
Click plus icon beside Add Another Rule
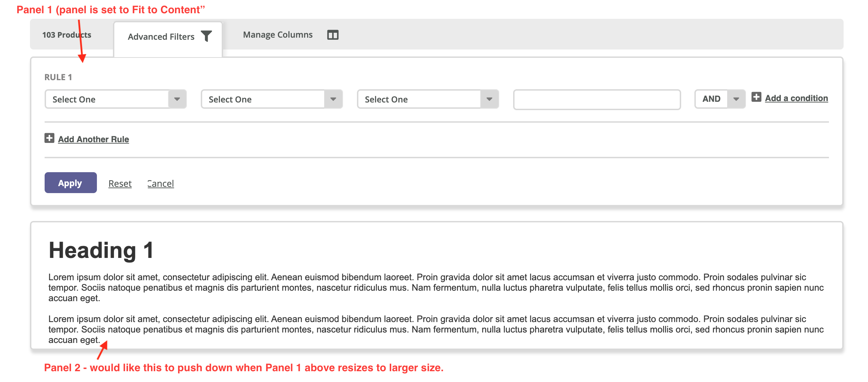pyautogui.click(x=50, y=138)
